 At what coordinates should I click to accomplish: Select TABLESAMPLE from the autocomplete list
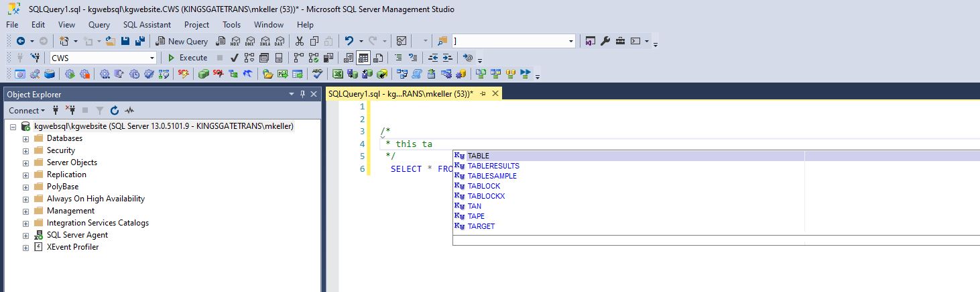(x=492, y=176)
